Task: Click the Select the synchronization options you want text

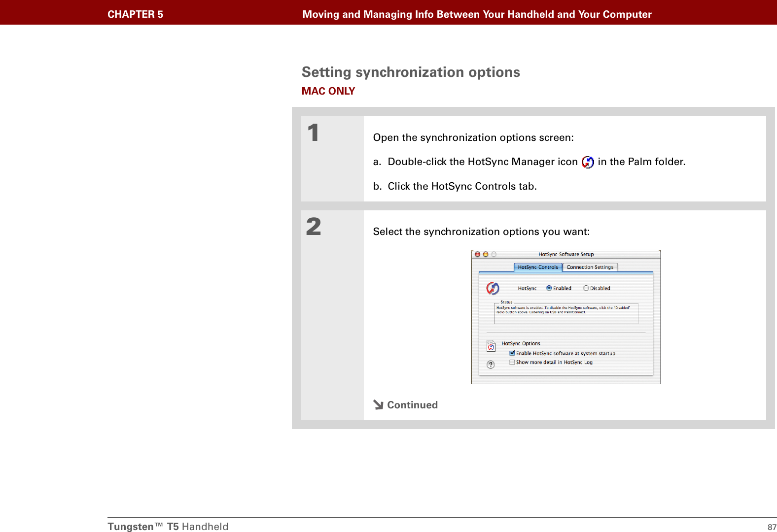Action: [x=481, y=232]
